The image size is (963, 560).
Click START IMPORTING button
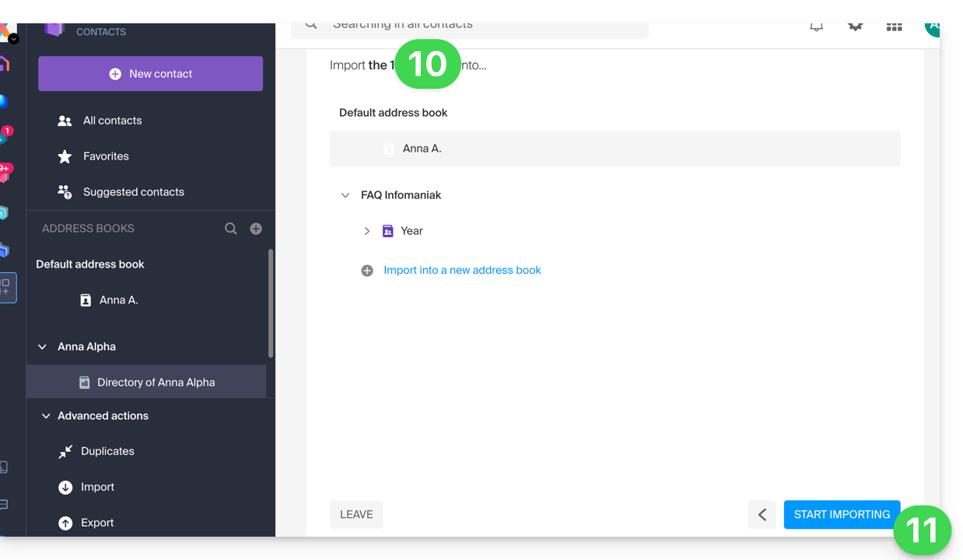pos(842,514)
